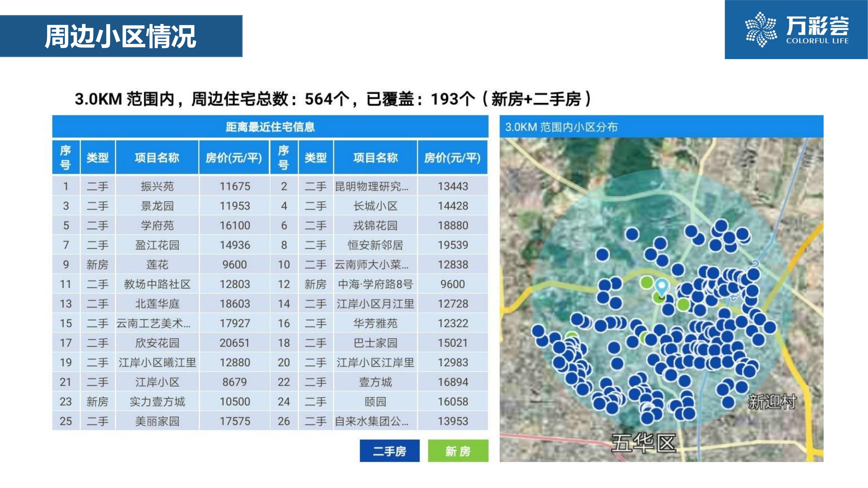Select the 云南工艺美术... cell
This screenshot has height=488, width=868.
tap(157, 323)
